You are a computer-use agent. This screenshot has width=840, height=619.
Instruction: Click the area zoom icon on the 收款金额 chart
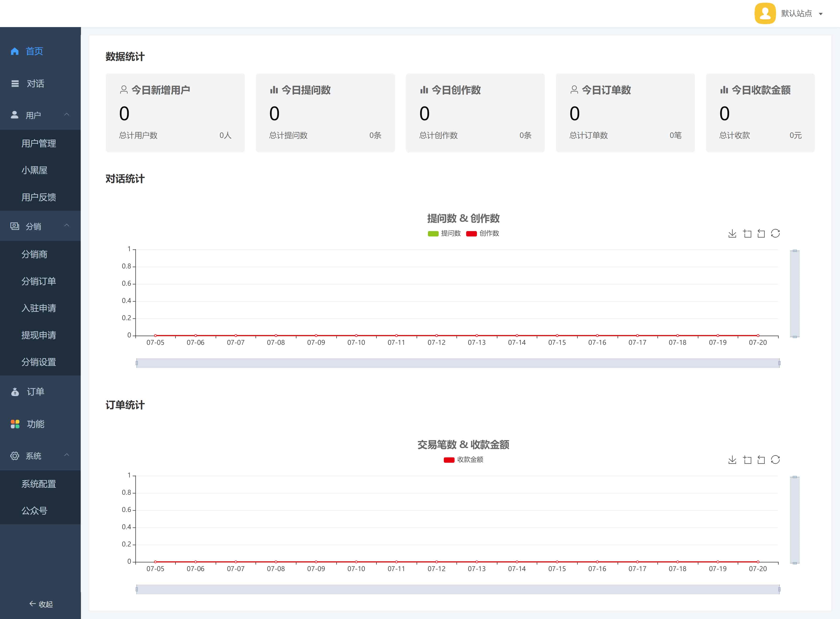747,460
